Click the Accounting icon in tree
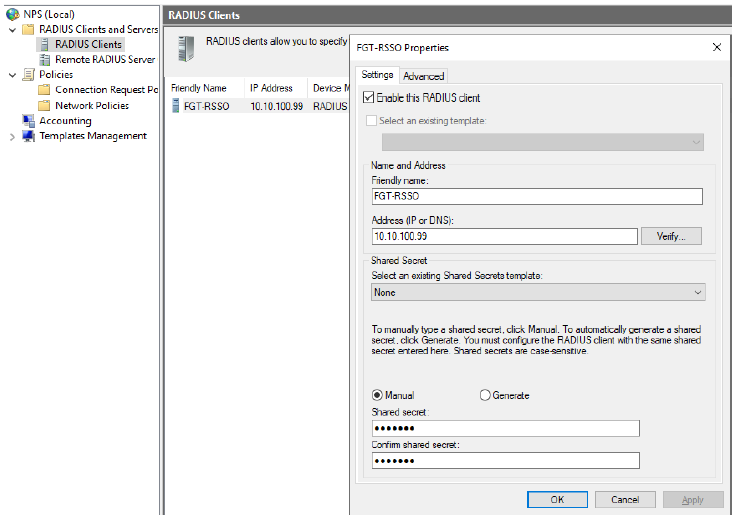The height and width of the screenshot is (518, 739). point(28,121)
